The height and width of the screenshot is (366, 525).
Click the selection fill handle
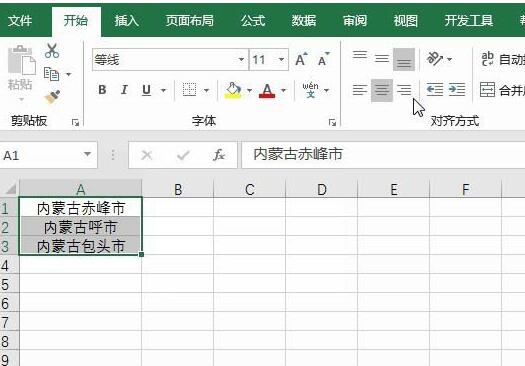pyautogui.click(x=142, y=254)
